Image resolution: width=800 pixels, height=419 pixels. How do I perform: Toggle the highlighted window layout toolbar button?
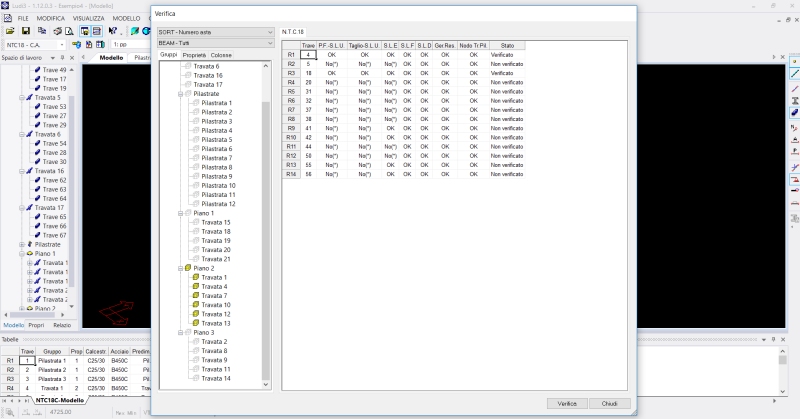point(84,31)
